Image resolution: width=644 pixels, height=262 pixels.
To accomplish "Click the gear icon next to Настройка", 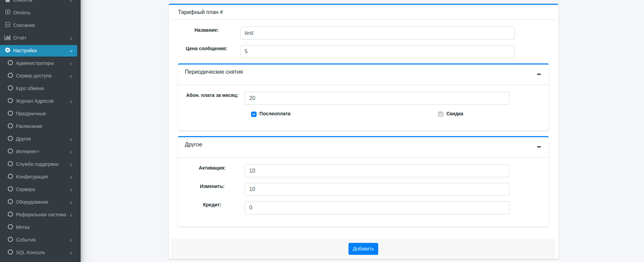I will pyautogui.click(x=8, y=50).
